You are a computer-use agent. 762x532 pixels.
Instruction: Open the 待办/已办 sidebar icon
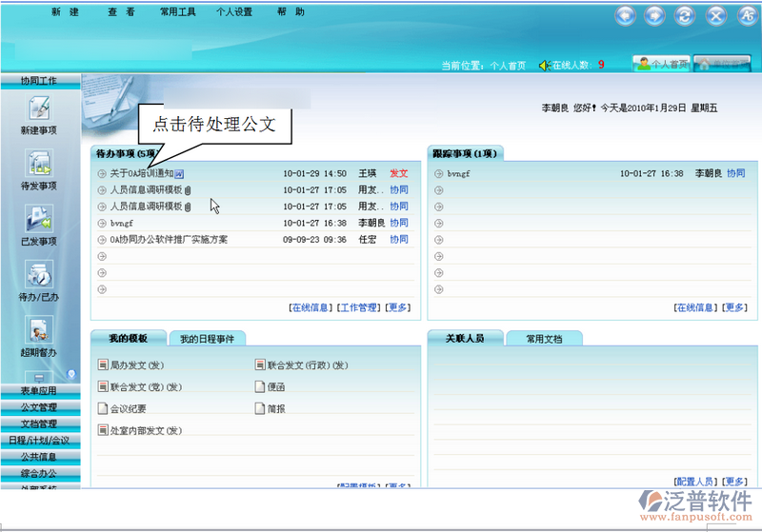coord(38,276)
